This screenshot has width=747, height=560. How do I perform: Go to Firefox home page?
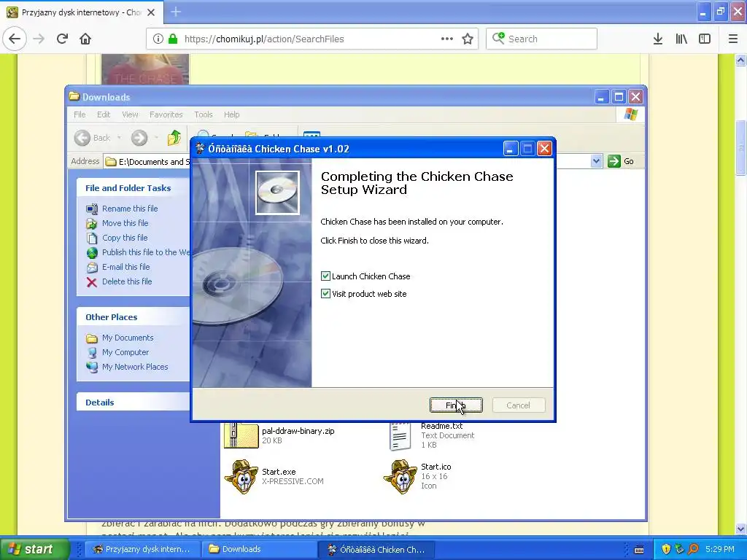point(85,39)
